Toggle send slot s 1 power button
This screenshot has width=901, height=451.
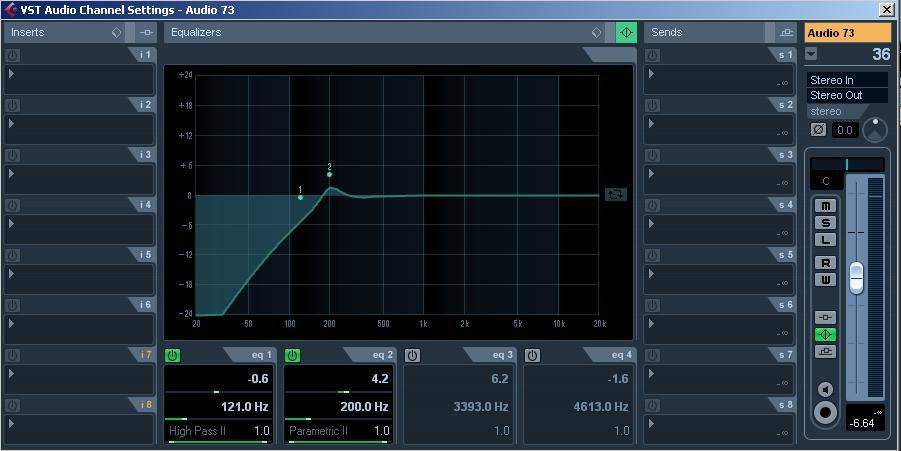pos(652,55)
